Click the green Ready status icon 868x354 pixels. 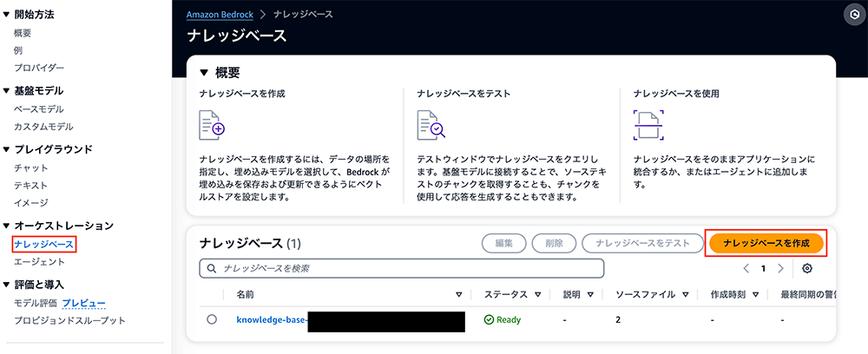pyautogui.click(x=489, y=319)
